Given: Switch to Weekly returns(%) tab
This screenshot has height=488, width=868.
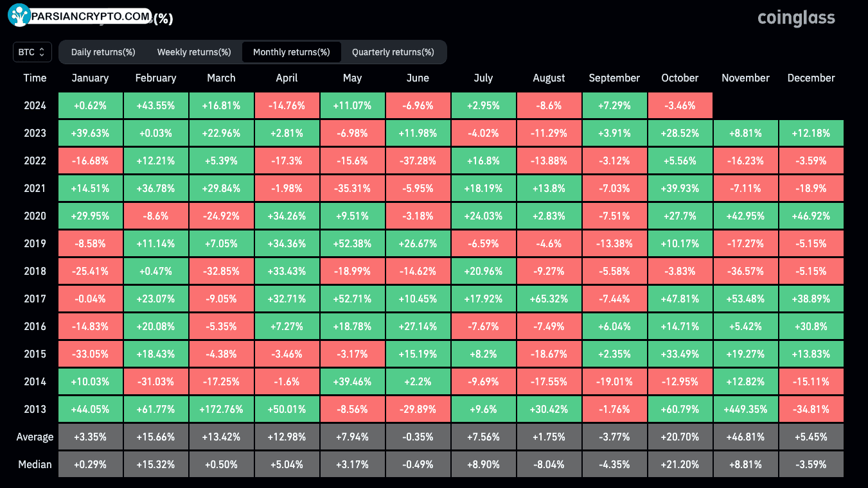Looking at the screenshot, I should [x=194, y=52].
